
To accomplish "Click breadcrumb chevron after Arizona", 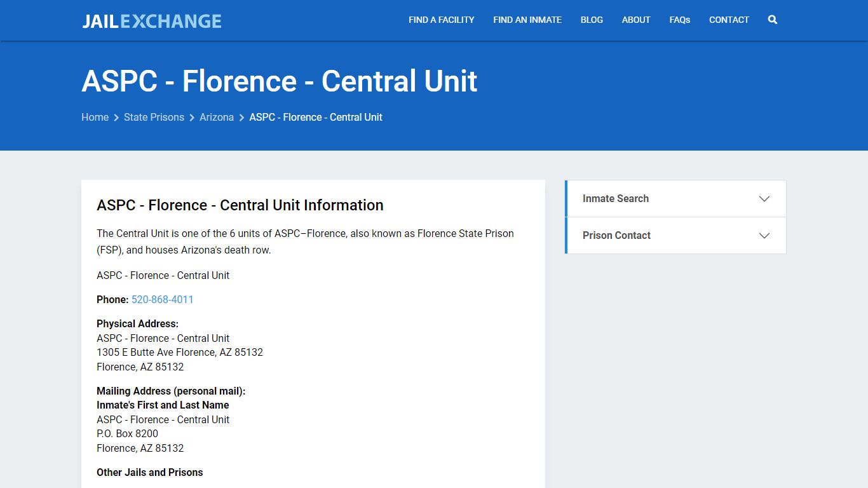I will tap(241, 118).
